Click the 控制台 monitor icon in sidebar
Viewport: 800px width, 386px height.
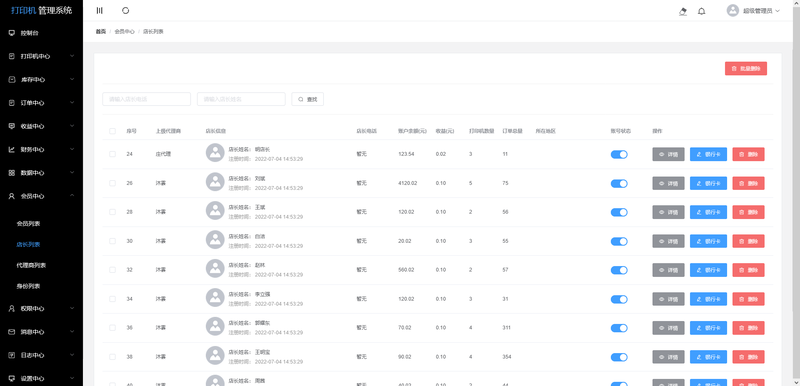[12, 33]
